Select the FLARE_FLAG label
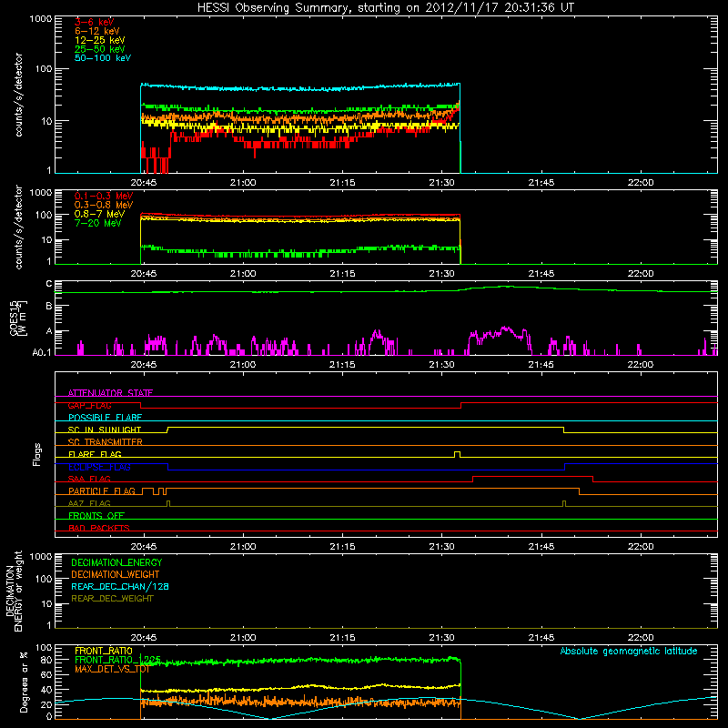This screenshot has height=728, width=728. click(x=95, y=454)
